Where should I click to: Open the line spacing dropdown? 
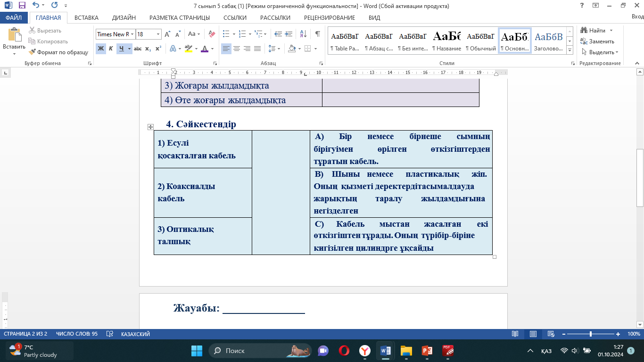[274, 49]
